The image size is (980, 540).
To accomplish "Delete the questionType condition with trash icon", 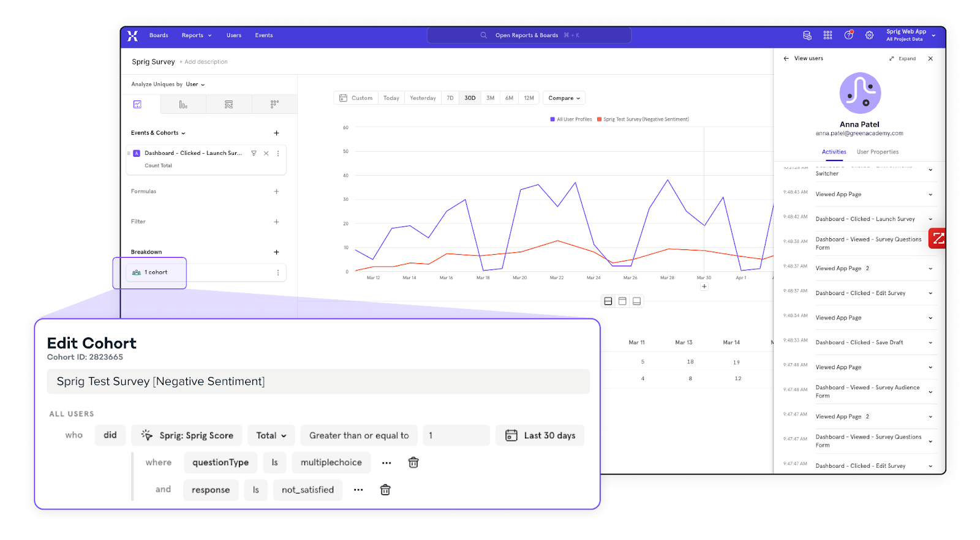I will [x=413, y=462].
